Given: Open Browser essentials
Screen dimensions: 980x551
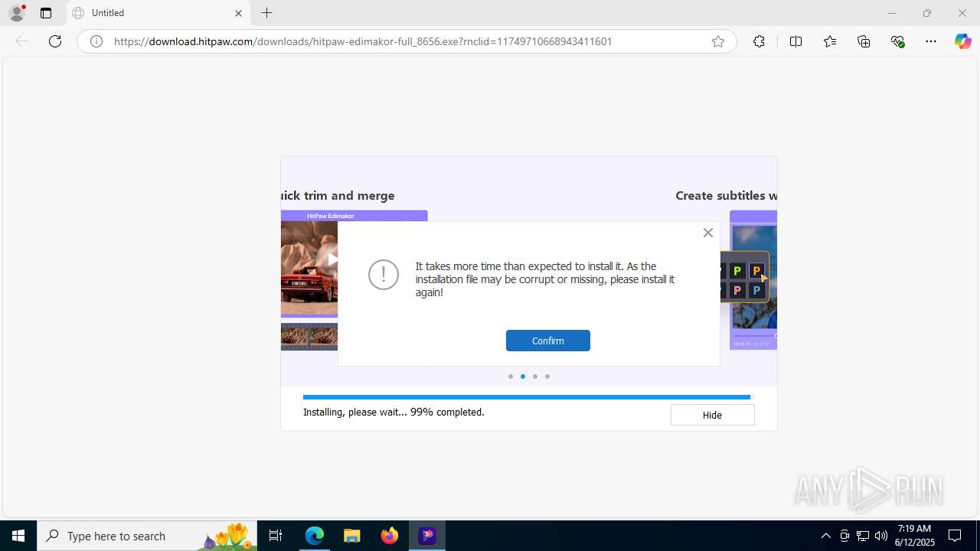Looking at the screenshot, I should tap(898, 41).
